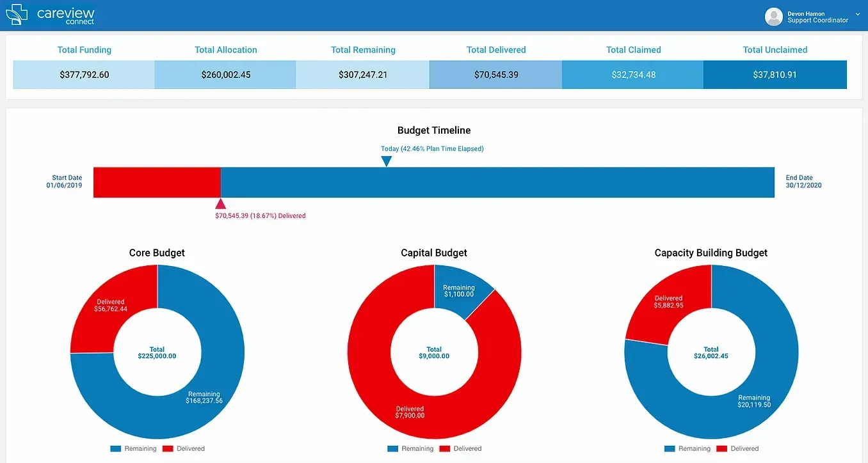Select the Today 42.46% Plan Time Elapsed label
Image resolution: width=868 pixels, height=463 pixels.
[x=432, y=149]
